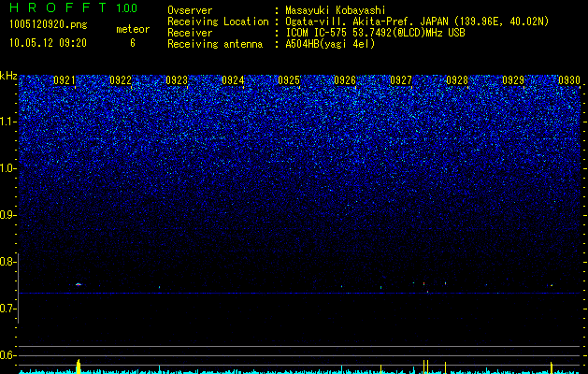588x374 pixels.
Task: Click the 1.1 kHz axis label
Action: (x=7, y=122)
